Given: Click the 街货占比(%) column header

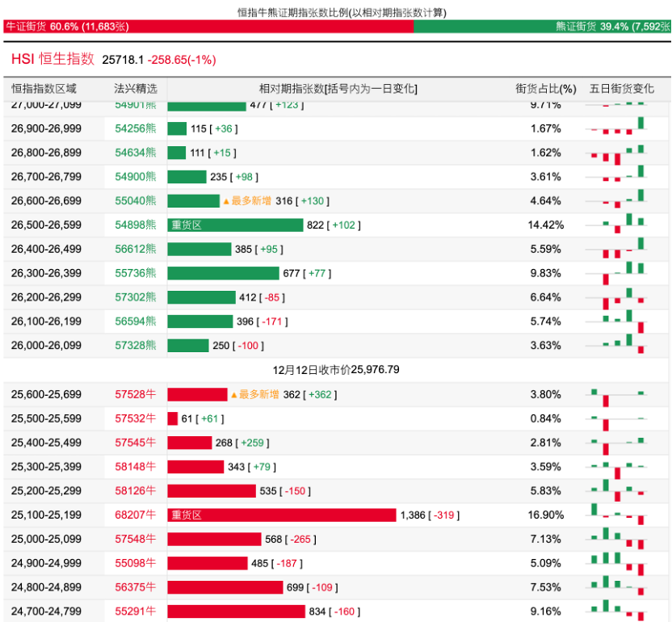Looking at the screenshot, I should [x=546, y=89].
